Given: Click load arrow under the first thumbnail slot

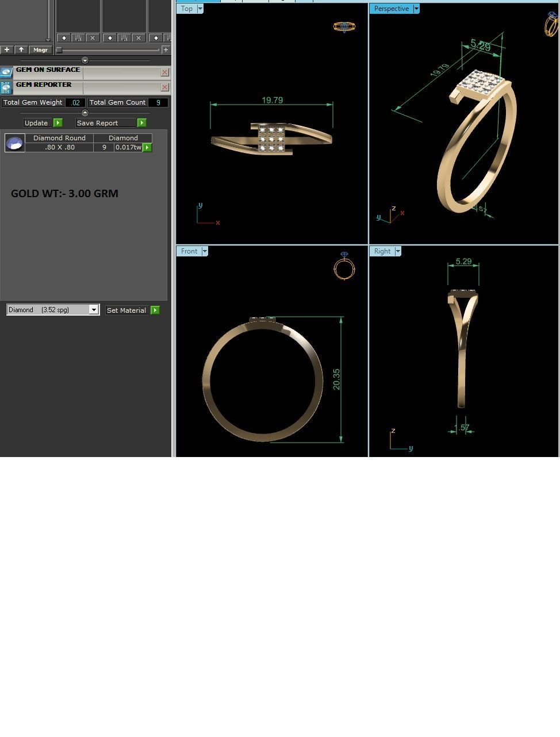Looking at the screenshot, I should [64, 38].
